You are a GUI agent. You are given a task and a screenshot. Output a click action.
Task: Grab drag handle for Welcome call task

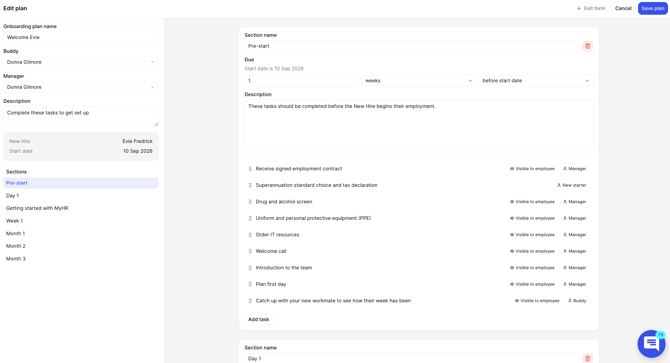point(250,251)
